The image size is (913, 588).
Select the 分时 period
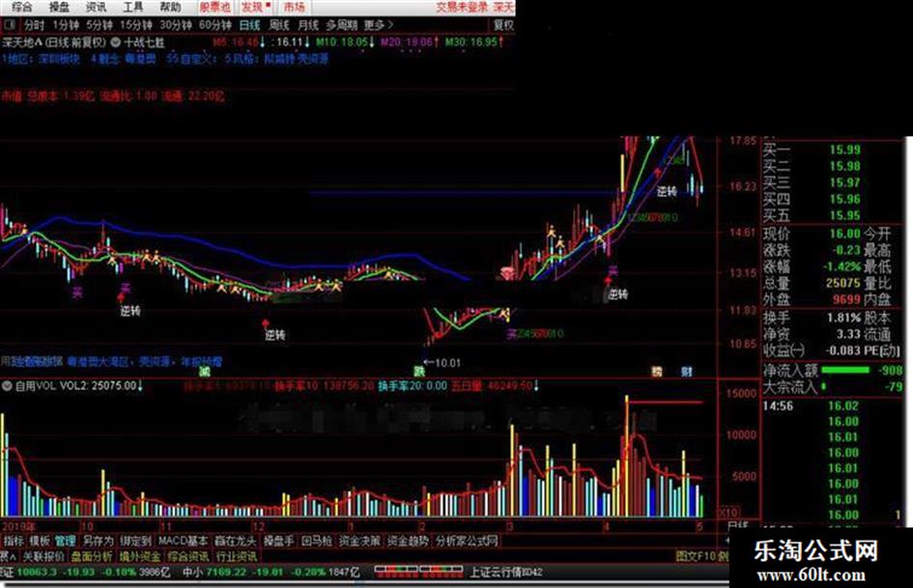(35, 25)
